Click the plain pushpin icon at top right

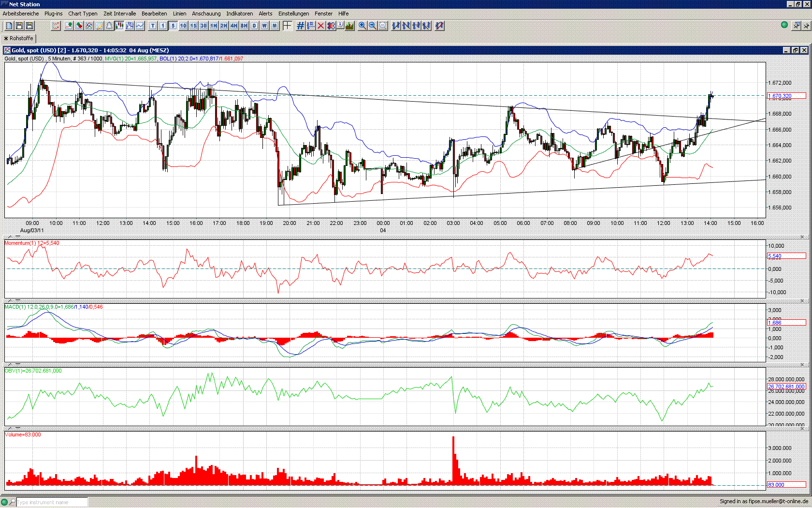(806, 25)
